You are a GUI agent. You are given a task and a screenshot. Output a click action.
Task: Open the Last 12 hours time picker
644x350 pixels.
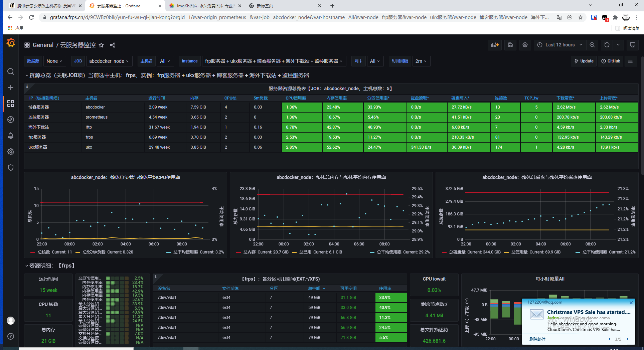point(559,45)
